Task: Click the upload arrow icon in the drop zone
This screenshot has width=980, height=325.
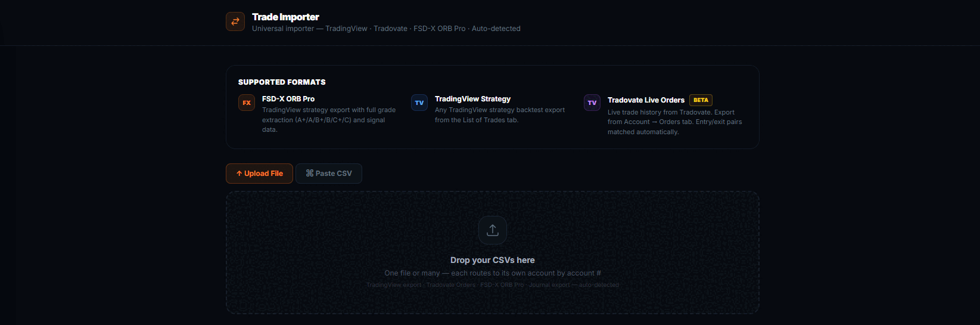Action: coord(493,230)
